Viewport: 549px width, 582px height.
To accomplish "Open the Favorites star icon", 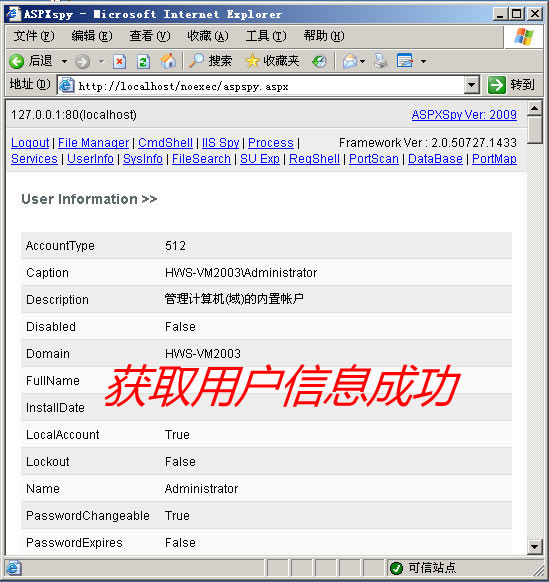I will pos(252,61).
